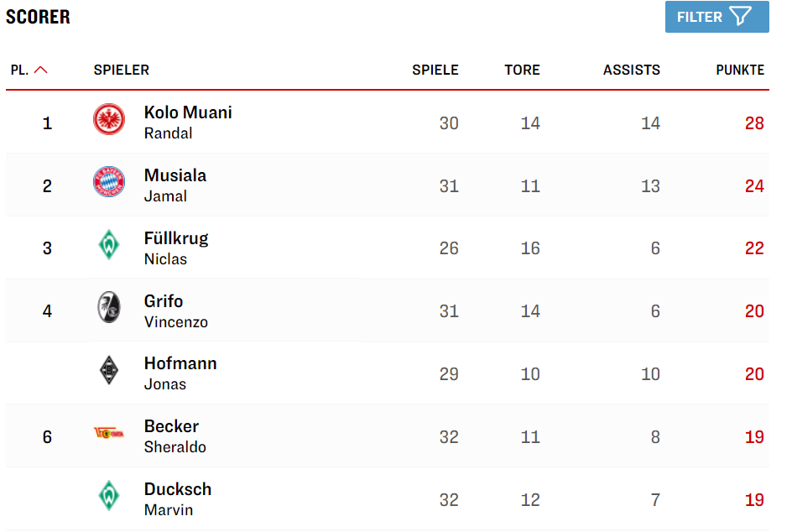The width and height of the screenshot is (792, 532).
Task: Open Musiala Jamal player profile
Action: pos(175,185)
